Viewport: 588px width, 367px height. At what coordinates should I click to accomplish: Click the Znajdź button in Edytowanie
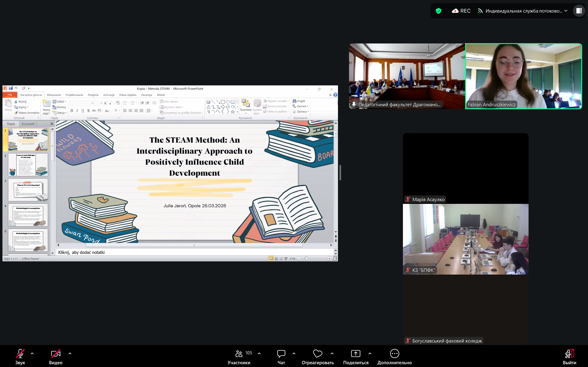pos(299,101)
